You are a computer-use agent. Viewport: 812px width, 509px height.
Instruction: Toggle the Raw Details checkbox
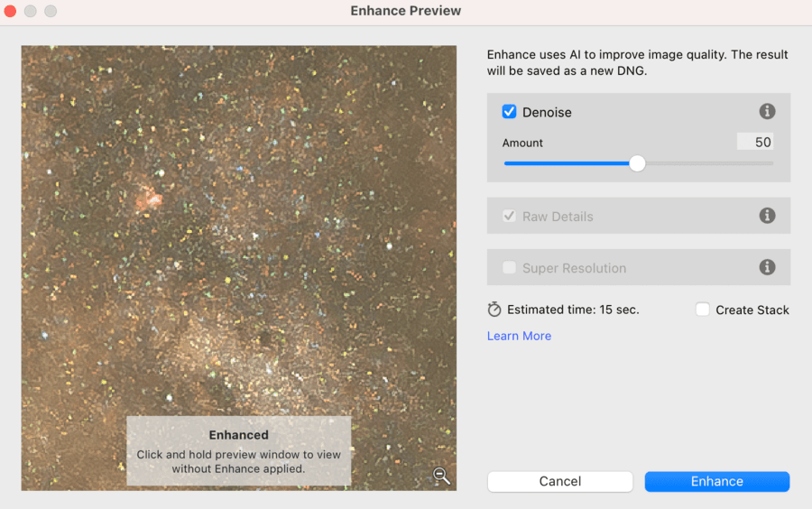click(510, 217)
